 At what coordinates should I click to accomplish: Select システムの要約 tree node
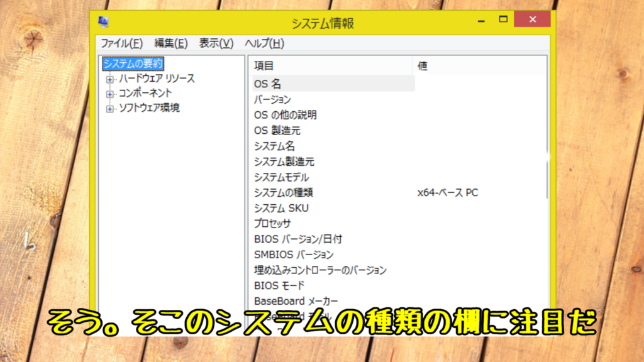tap(133, 63)
